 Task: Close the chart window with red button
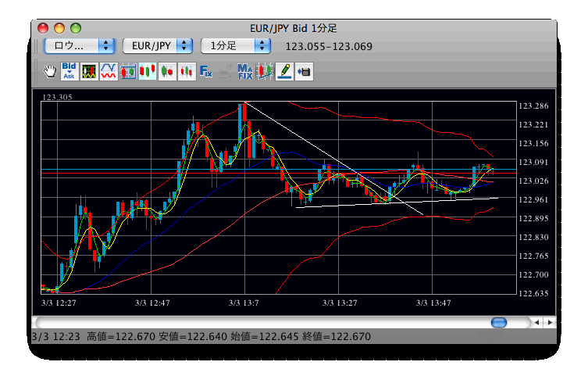click(x=43, y=28)
